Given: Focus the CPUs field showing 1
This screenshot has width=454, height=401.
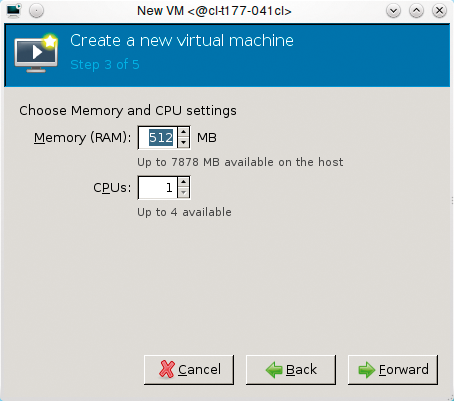Looking at the screenshot, I should (158, 187).
